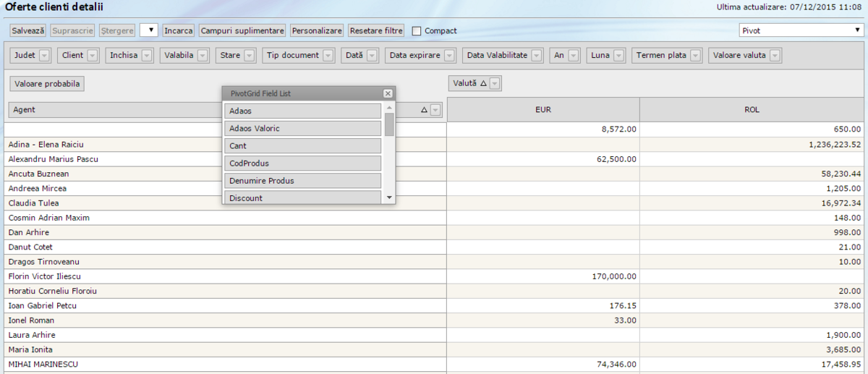This screenshot has height=374, width=868.
Task: Open the Termen plata filter icon
Action: (695, 56)
